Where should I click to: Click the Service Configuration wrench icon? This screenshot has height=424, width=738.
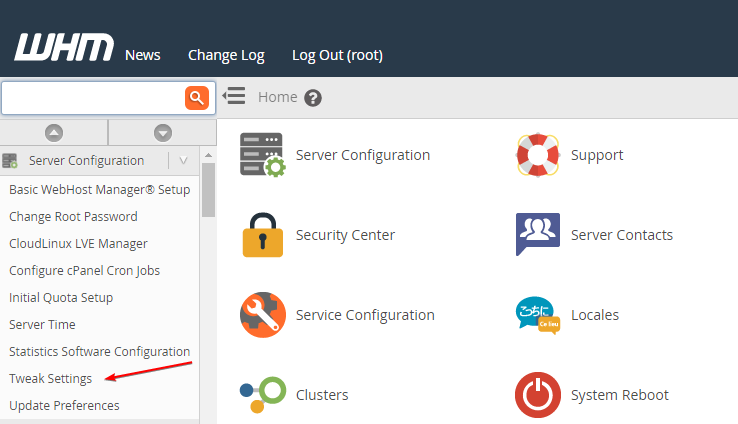(x=263, y=315)
